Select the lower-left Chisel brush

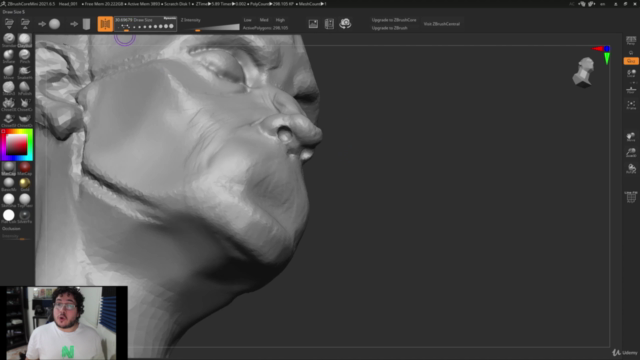tap(9, 120)
